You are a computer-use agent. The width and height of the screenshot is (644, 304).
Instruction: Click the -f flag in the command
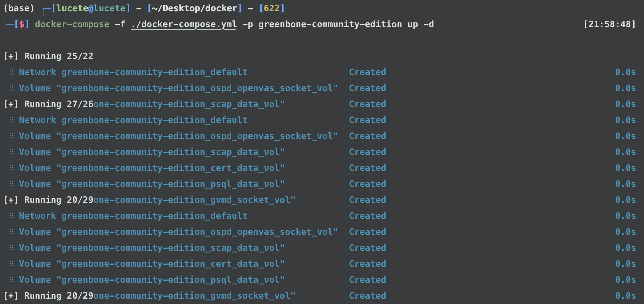coord(120,24)
